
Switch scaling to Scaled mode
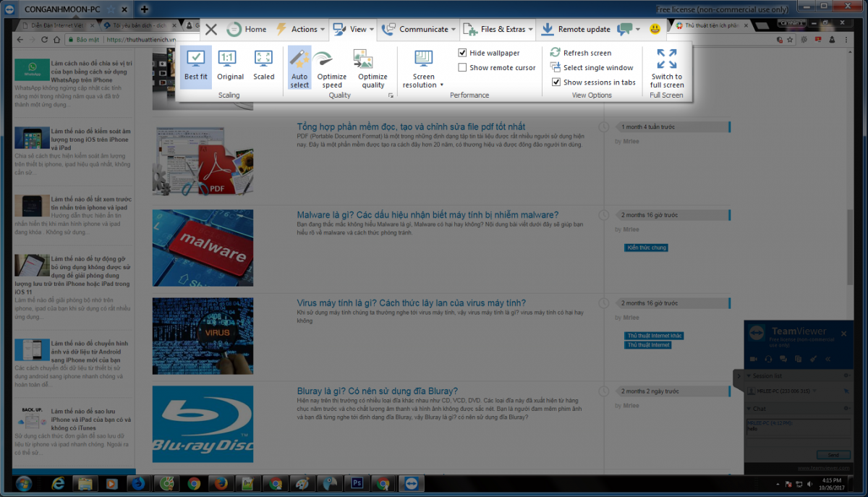point(263,66)
